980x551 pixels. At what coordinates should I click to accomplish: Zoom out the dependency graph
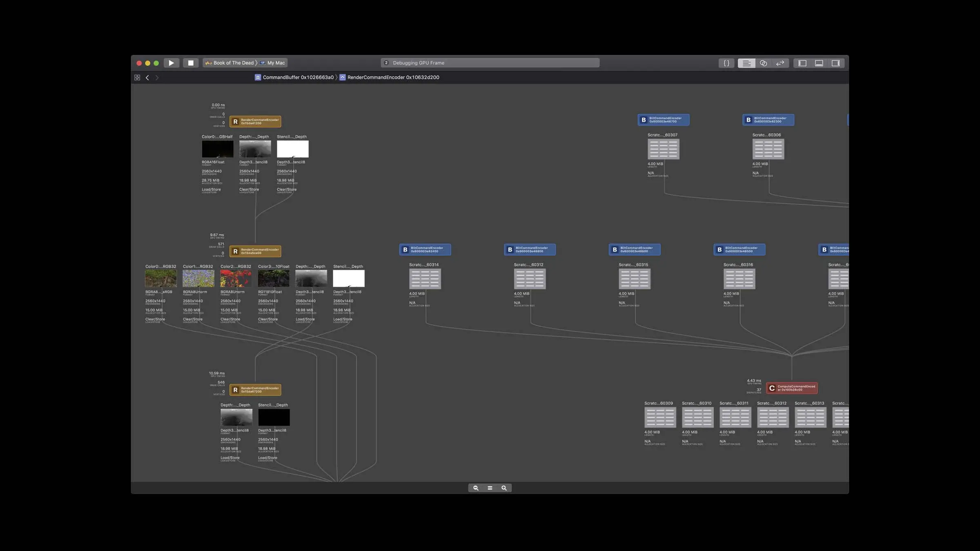pos(476,488)
